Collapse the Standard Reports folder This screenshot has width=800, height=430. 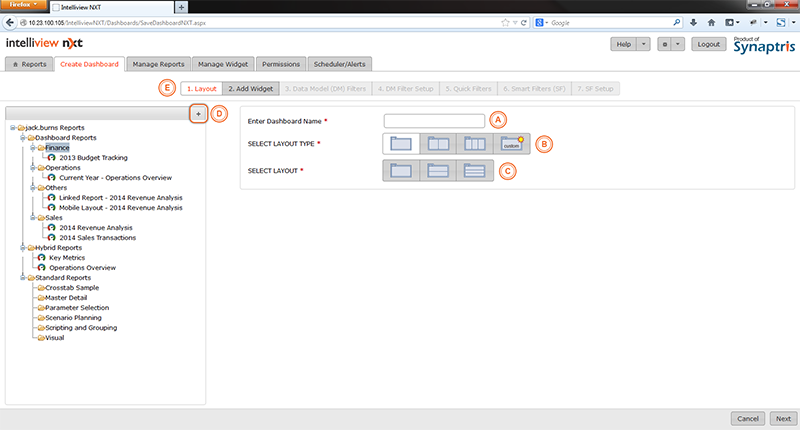pyautogui.click(x=22, y=277)
